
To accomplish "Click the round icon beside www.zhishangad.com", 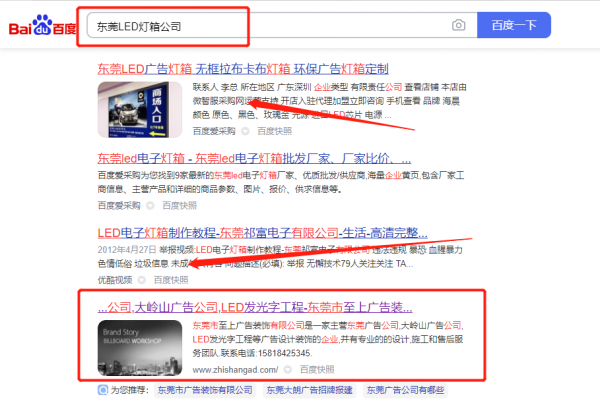I will (x=288, y=370).
